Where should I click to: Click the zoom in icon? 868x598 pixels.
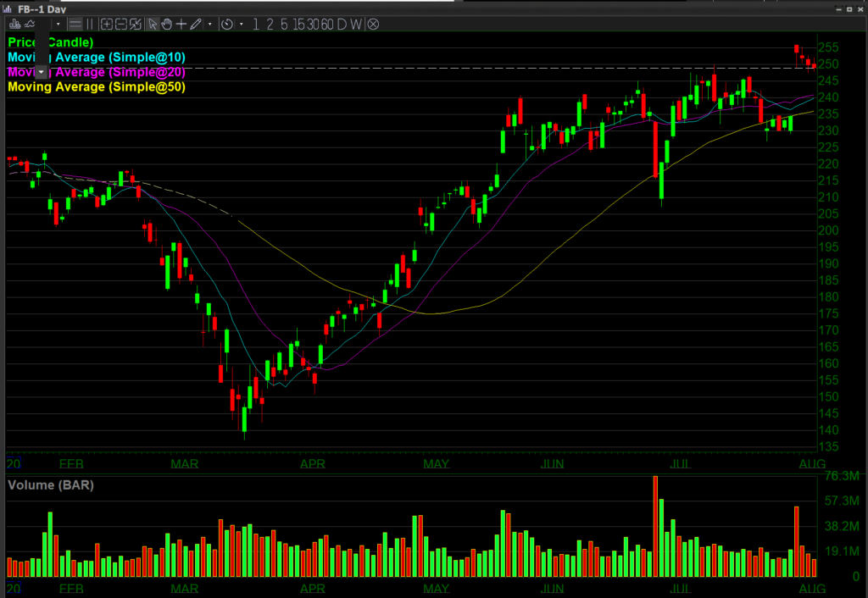pos(106,24)
